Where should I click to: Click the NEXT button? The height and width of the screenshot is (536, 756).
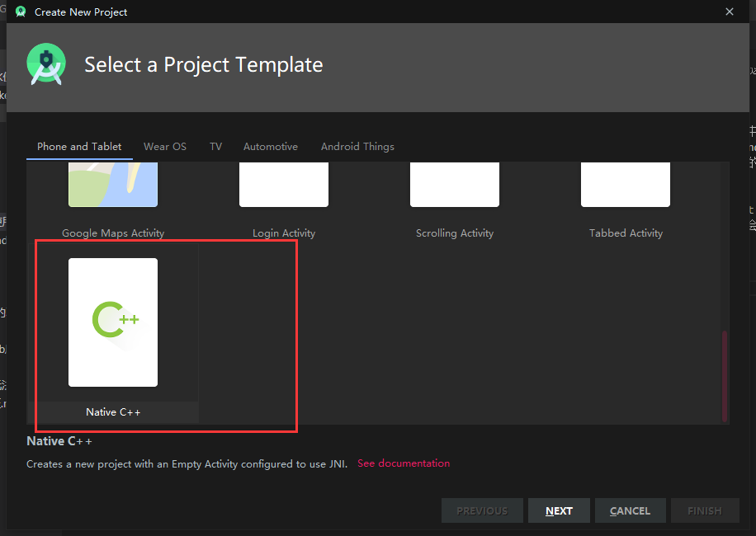(559, 510)
